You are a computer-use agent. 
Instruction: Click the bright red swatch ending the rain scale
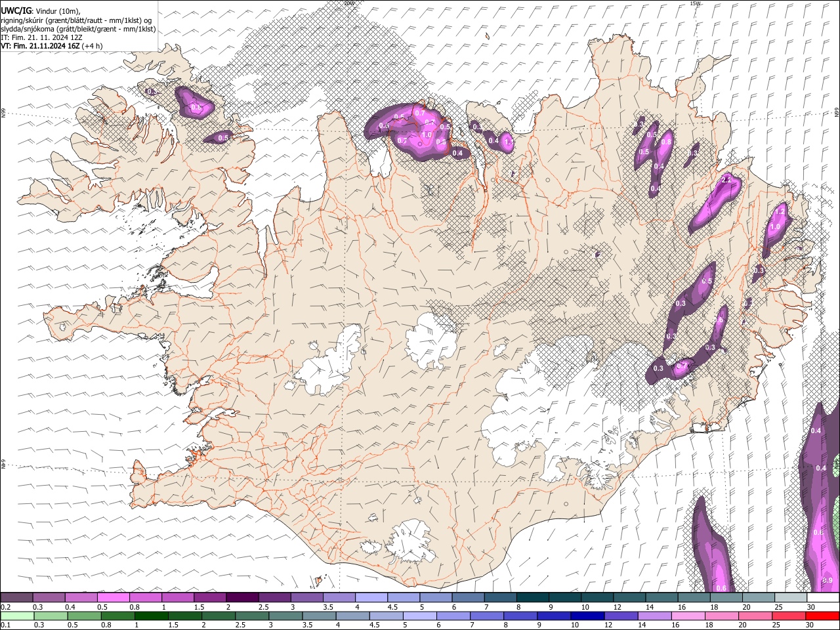point(822,616)
